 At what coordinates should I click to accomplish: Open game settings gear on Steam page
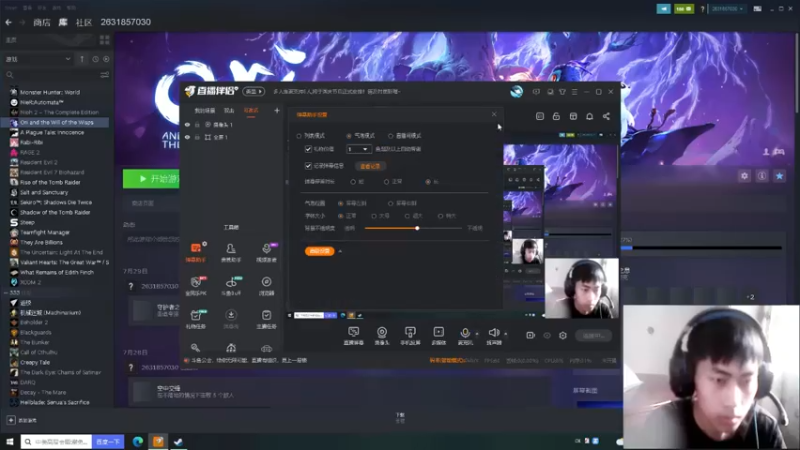[x=744, y=176]
